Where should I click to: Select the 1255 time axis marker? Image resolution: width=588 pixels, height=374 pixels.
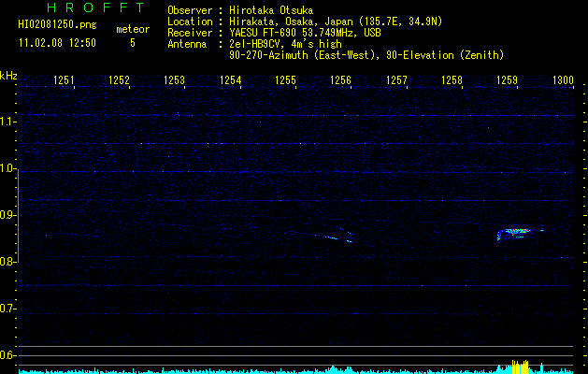click(285, 80)
